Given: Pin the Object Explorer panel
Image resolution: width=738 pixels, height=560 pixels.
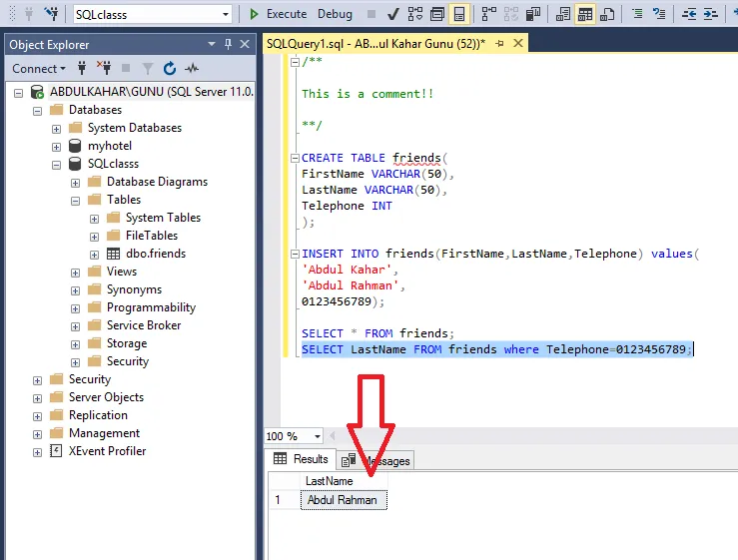Looking at the screenshot, I should tap(229, 44).
